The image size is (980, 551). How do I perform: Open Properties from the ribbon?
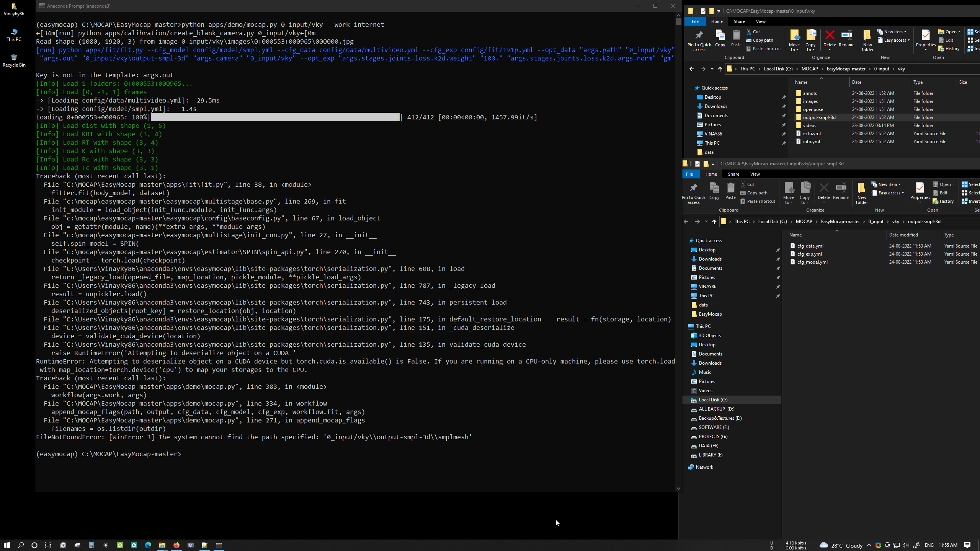click(926, 38)
